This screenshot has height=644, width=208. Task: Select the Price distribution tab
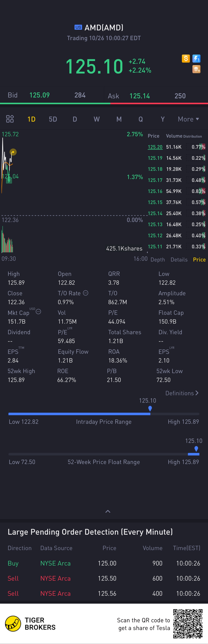coord(199,259)
